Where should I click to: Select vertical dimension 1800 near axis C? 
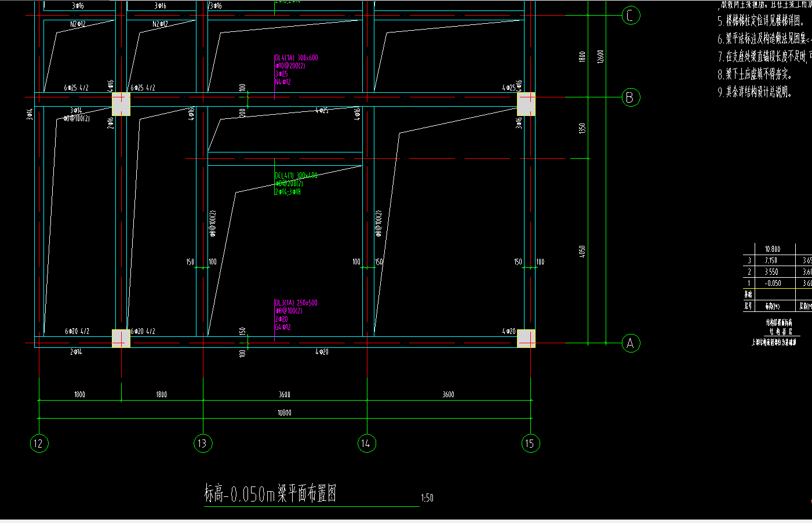pos(582,57)
